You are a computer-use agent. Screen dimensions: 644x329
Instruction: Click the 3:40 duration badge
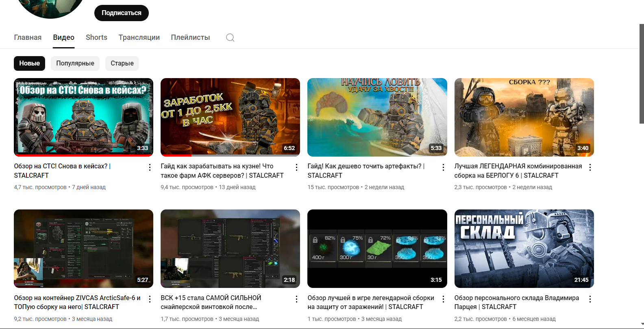[583, 148]
